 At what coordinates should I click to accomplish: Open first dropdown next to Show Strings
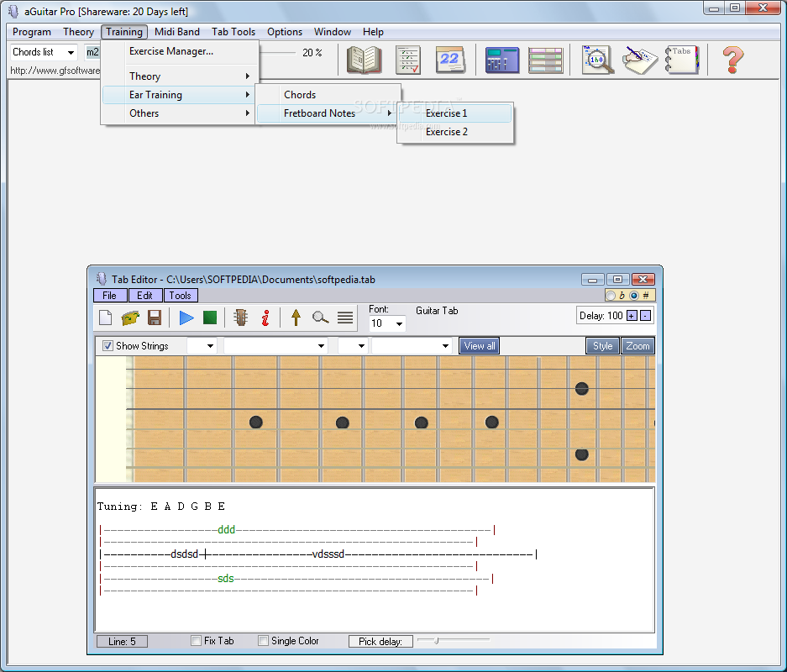coord(210,346)
